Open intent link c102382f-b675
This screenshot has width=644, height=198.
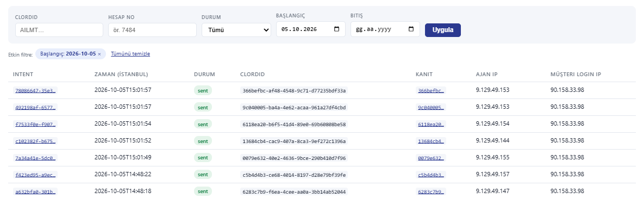pos(35,141)
